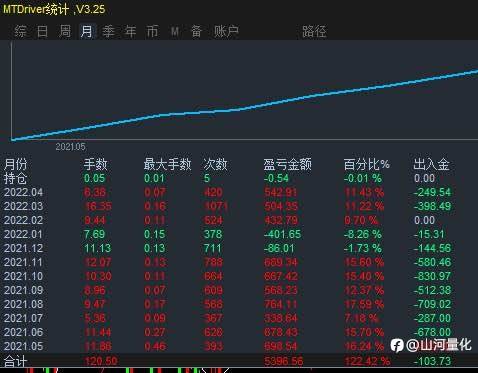This screenshot has height=373, width=478.
Task: Click the -287.00 value for 2021.07
Action: click(432, 318)
